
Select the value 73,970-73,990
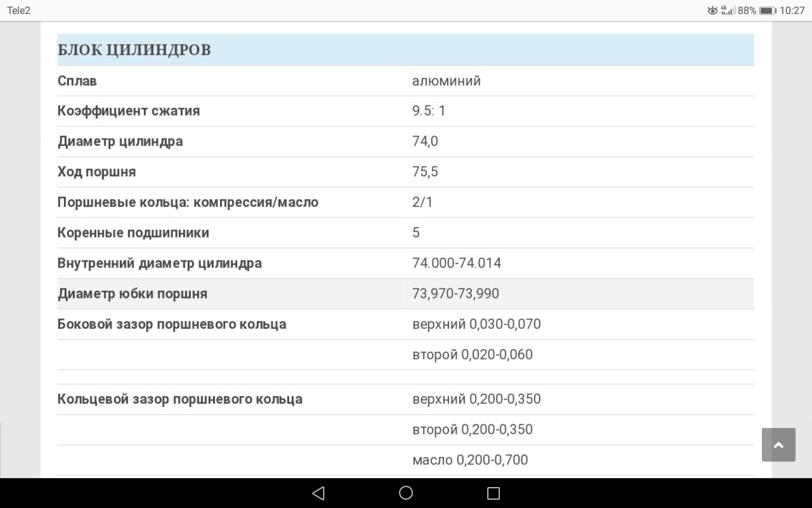pyautogui.click(x=455, y=293)
